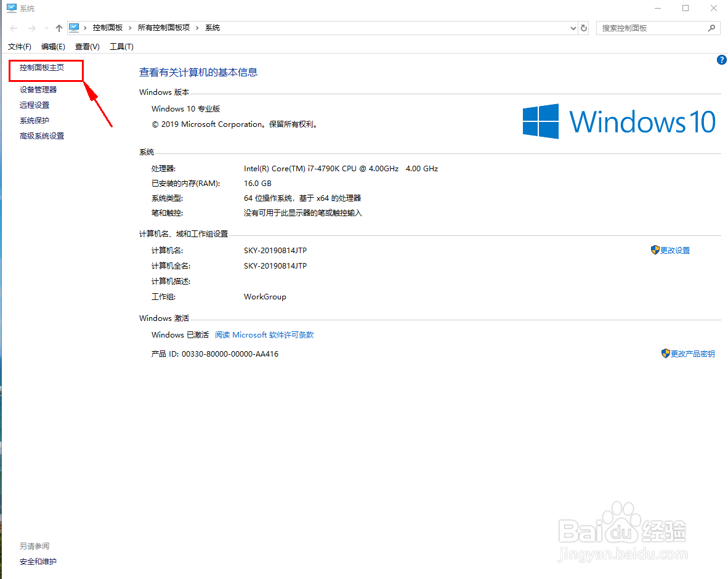Expand the chevron after 控制面板 in the breadcrumb
Screen dimensions: 728x579
130,28
